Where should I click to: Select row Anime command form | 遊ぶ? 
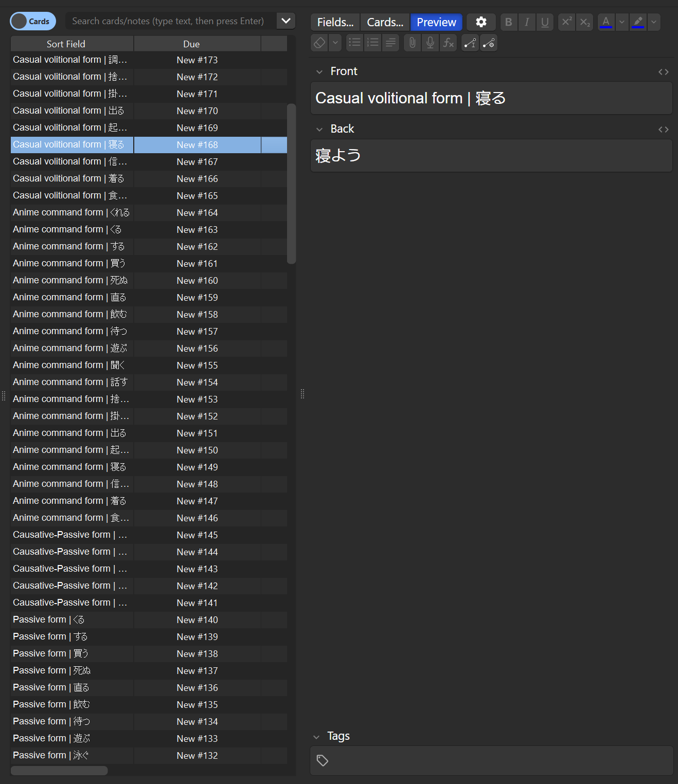click(149, 348)
